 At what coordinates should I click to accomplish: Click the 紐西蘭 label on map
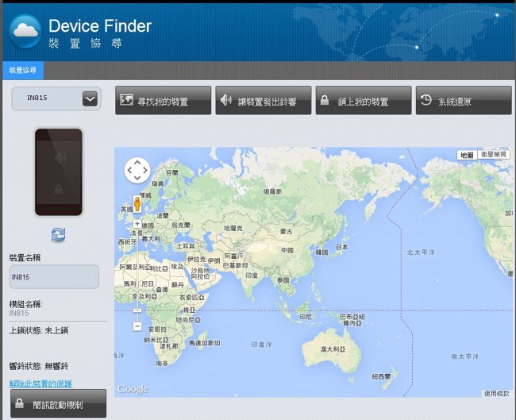click(x=381, y=376)
